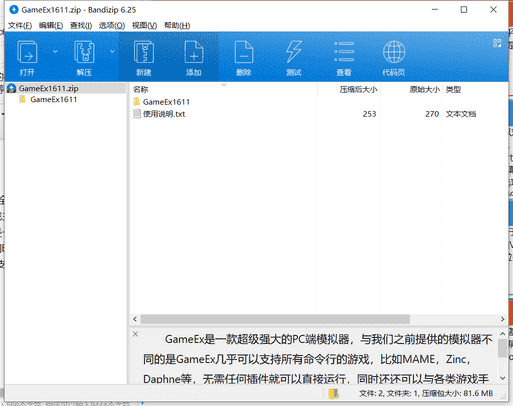513x406 pixels.
Task: Click the 使用说明.txt document icon
Action: (x=137, y=114)
